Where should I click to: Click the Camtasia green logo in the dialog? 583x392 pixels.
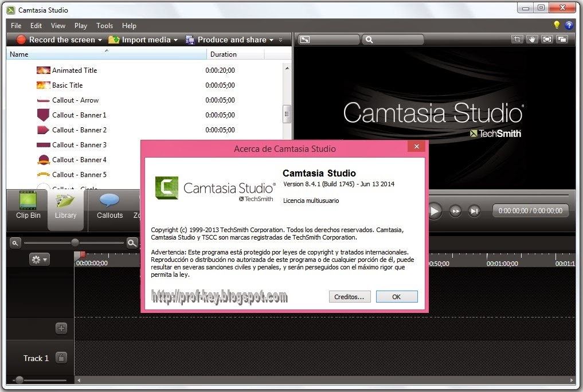pyautogui.click(x=167, y=187)
